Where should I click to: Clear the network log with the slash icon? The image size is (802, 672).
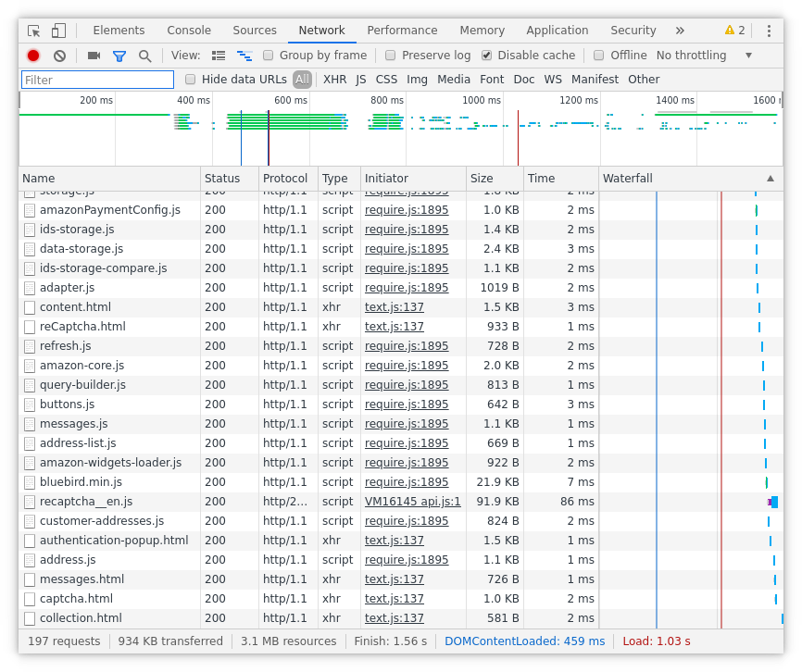pos(59,55)
